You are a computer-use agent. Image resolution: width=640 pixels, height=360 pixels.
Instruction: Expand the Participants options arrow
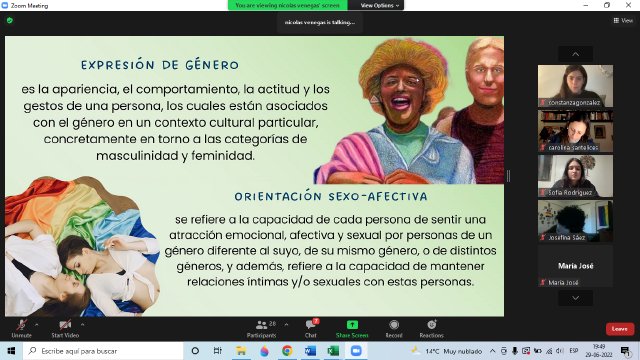(287, 325)
